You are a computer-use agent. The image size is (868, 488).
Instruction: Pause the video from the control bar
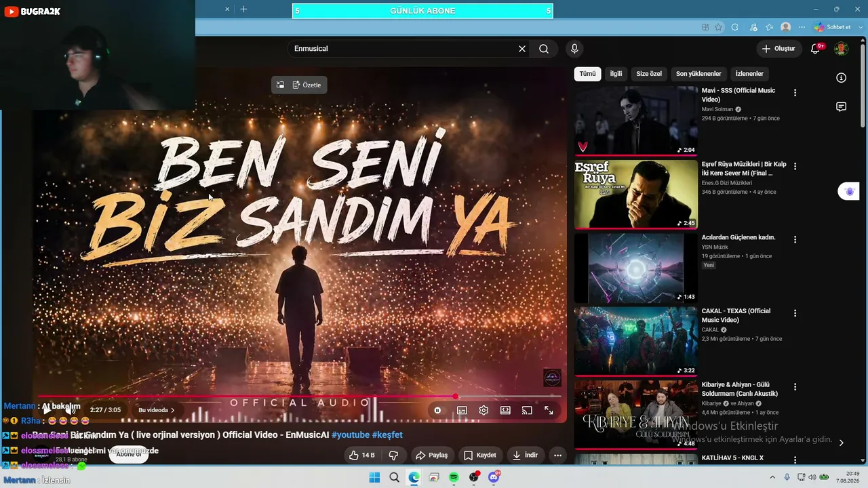point(47,410)
